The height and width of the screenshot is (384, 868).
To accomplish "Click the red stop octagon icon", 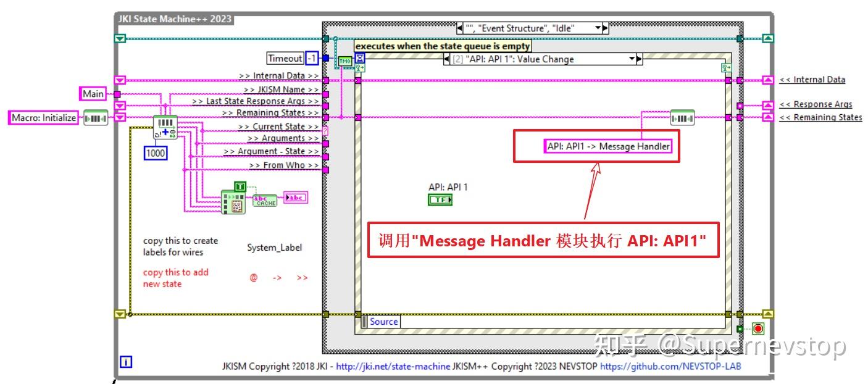I will (x=758, y=328).
